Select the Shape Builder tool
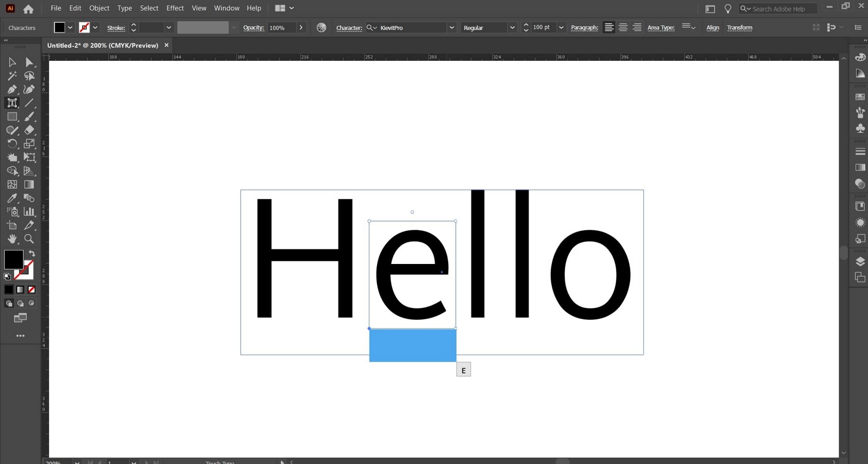The image size is (868, 464). click(12, 171)
